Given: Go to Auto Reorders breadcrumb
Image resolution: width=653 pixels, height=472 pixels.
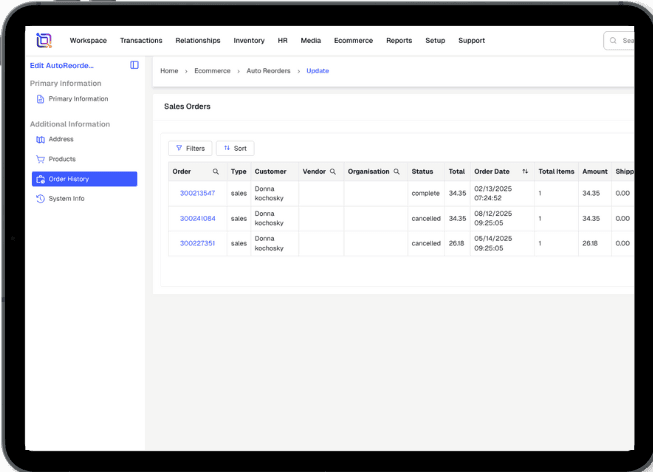Looking at the screenshot, I should 267,71.
